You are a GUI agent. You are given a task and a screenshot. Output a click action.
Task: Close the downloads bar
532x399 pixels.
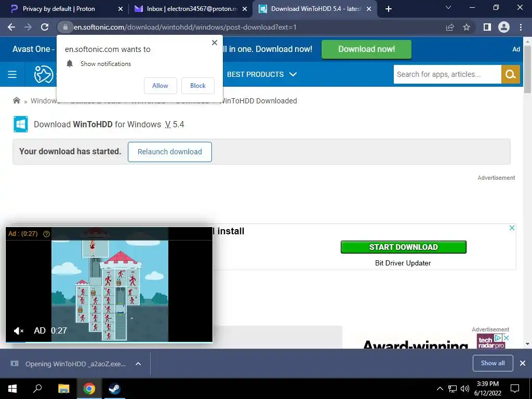point(523,363)
